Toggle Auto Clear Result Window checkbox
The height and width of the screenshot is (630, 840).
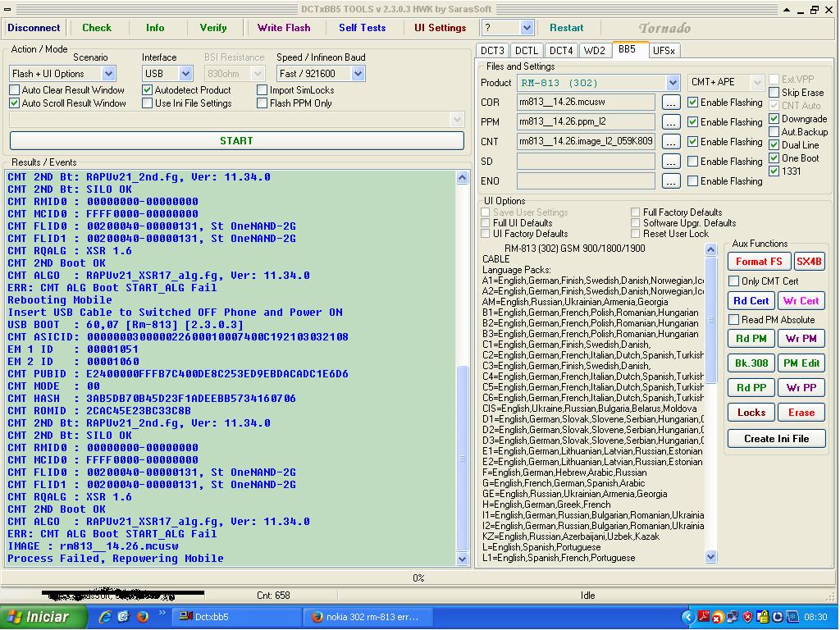tap(15, 90)
